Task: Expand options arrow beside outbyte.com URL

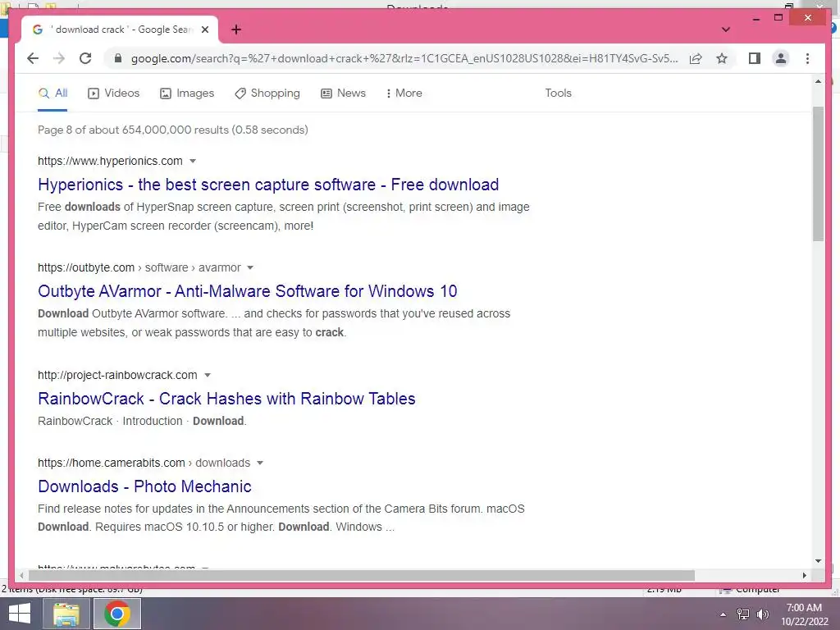Action: [x=249, y=268]
